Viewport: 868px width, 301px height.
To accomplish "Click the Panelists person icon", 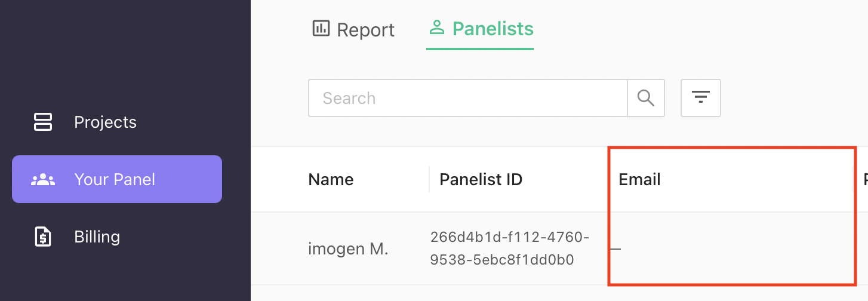I will 437,27.
